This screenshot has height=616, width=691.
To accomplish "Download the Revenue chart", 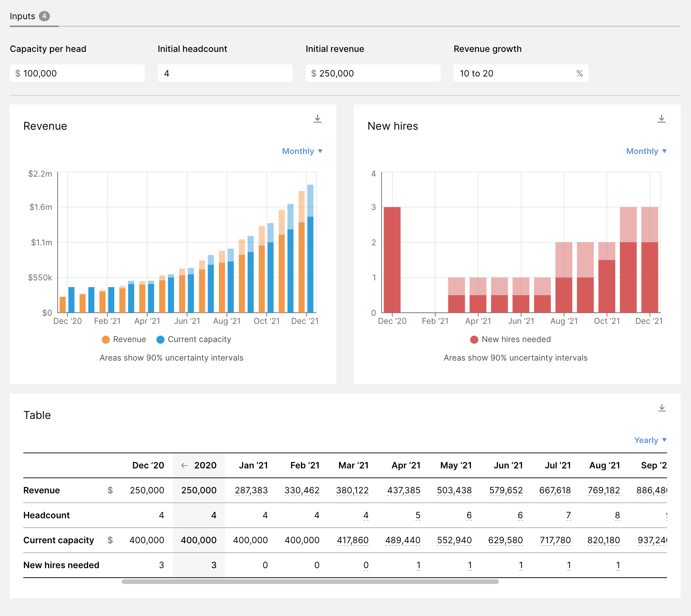I will [x=317, y=119].
